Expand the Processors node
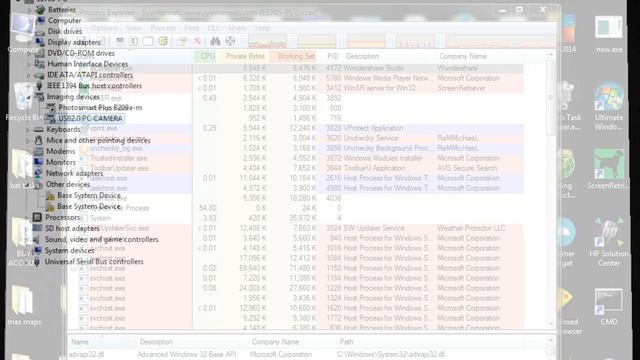640x360 pixels. [x=27, y=218]
